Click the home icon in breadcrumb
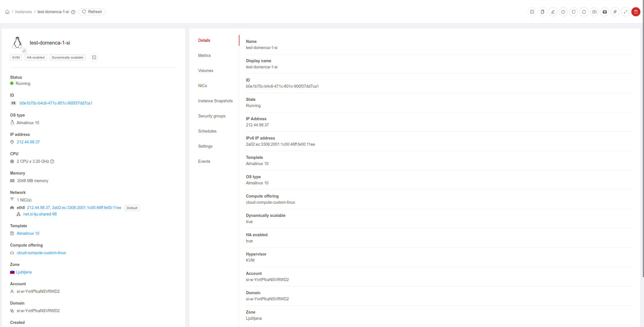The width and height of the screenshot is (644, 327). pyautogui.click(x=7, y=12)
